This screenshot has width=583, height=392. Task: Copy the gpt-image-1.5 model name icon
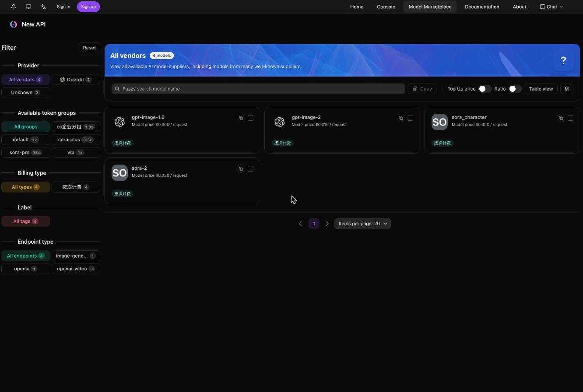pos(241,118)
